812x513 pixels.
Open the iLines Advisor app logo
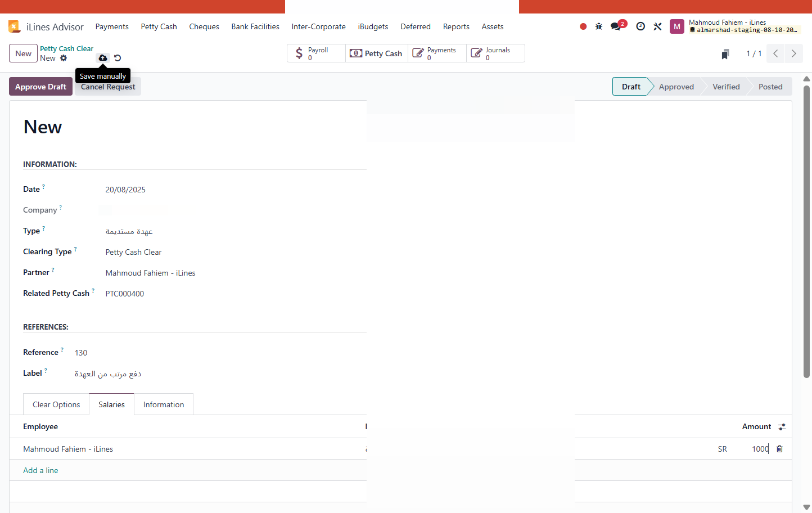pos(14,26)
